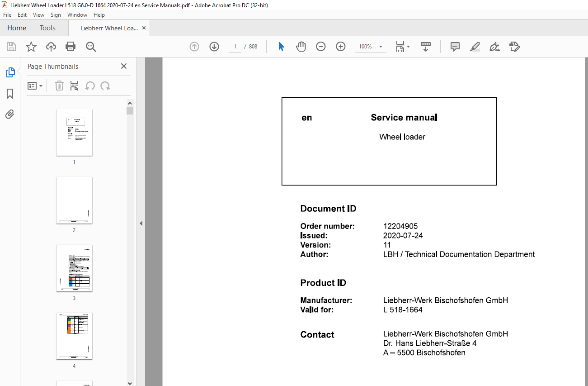The width and height of the screenshot is (588, 386).
Task: Upload the file to cloud
Action: tap(51, 47)
